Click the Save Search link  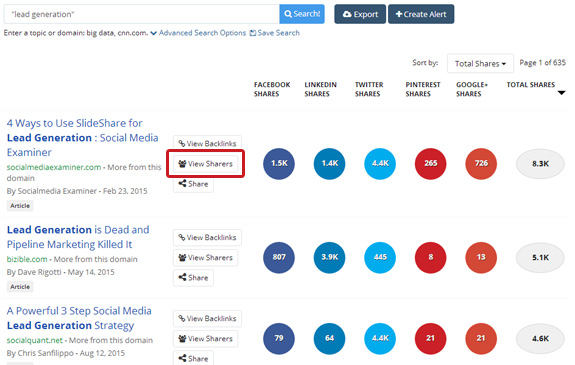pos(275,33)
